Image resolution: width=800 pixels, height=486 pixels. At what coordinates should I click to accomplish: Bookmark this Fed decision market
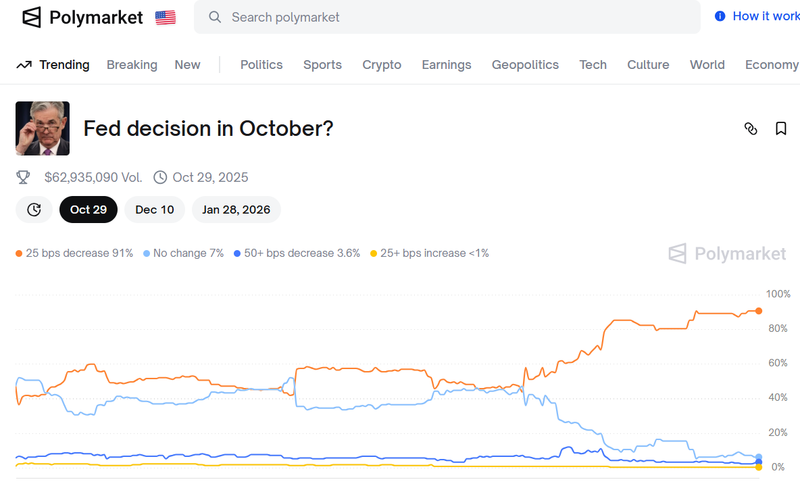click(x=781, y=128)
